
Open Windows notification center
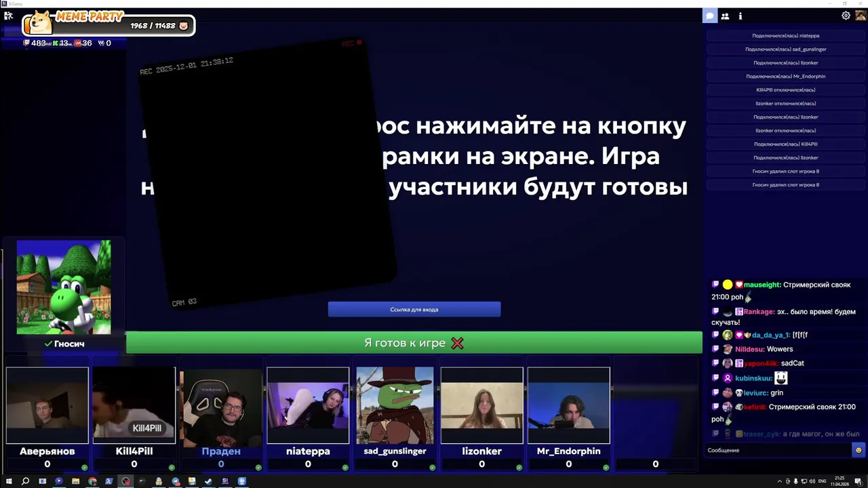pos(858,481)
